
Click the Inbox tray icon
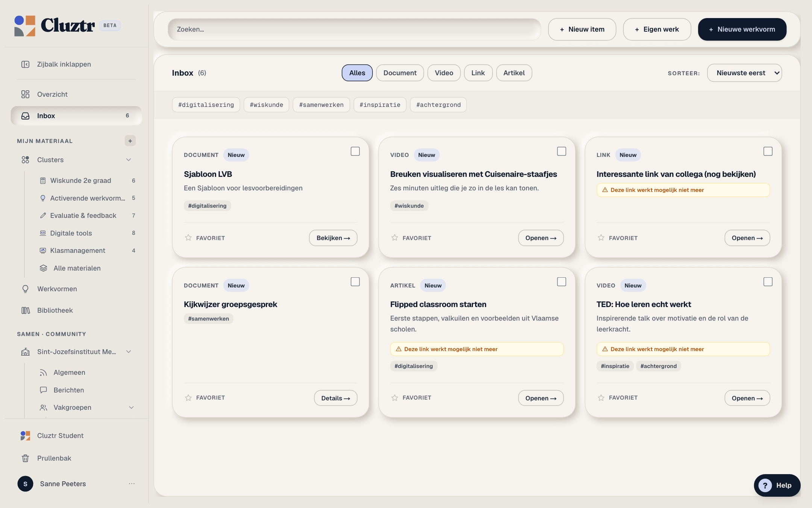pos(25,116)
